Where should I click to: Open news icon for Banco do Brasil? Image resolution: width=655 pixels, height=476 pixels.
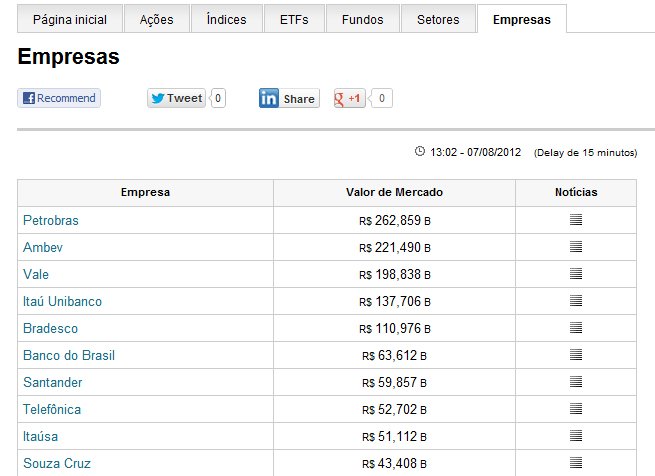576,354
